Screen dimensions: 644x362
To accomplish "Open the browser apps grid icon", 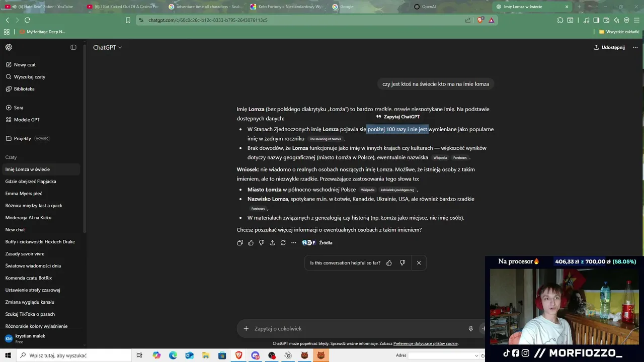I will pyautogui.click(x=7, y=32).
